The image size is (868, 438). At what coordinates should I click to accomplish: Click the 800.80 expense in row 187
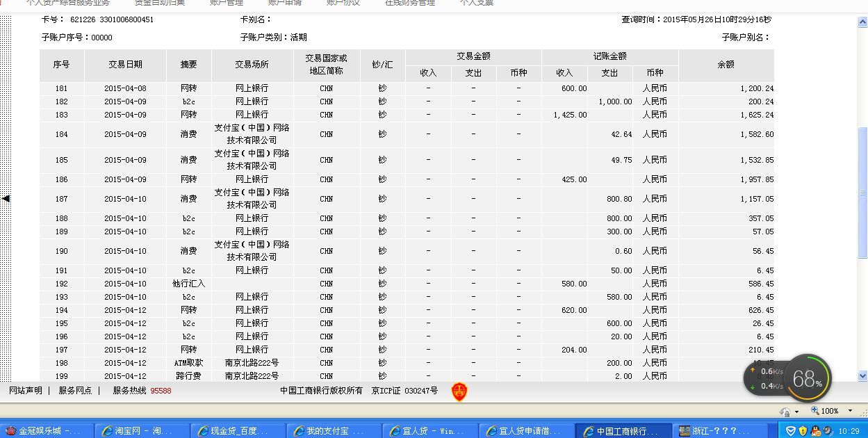[619, 199]
